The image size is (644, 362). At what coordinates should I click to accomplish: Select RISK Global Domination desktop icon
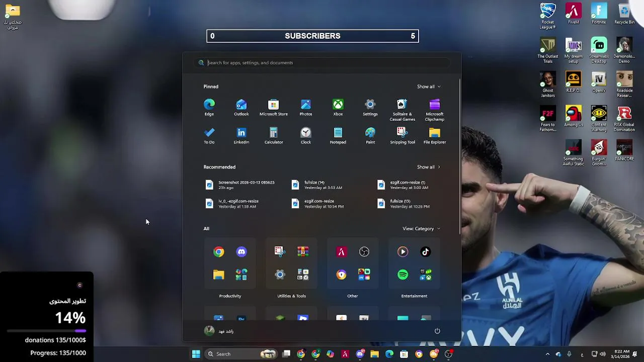coord(624,119)
